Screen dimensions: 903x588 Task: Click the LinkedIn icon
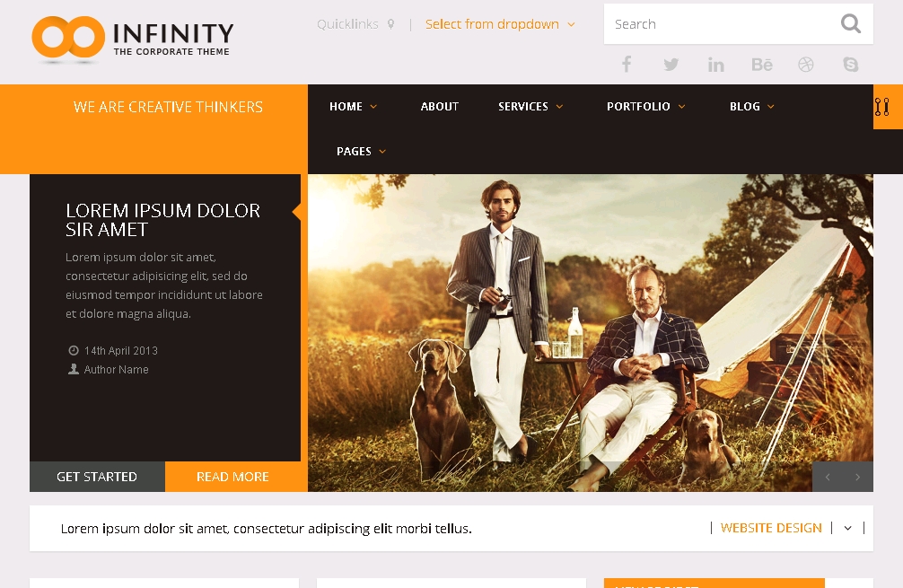[x=715, y=65]
